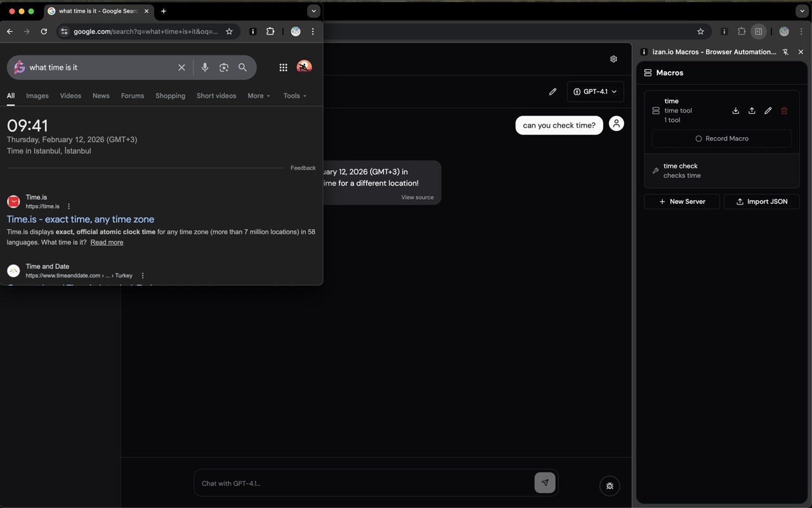Export the time macro via upload icon
Screen dimensions: 812x508
pyautogui.click(x=752, y=110)
